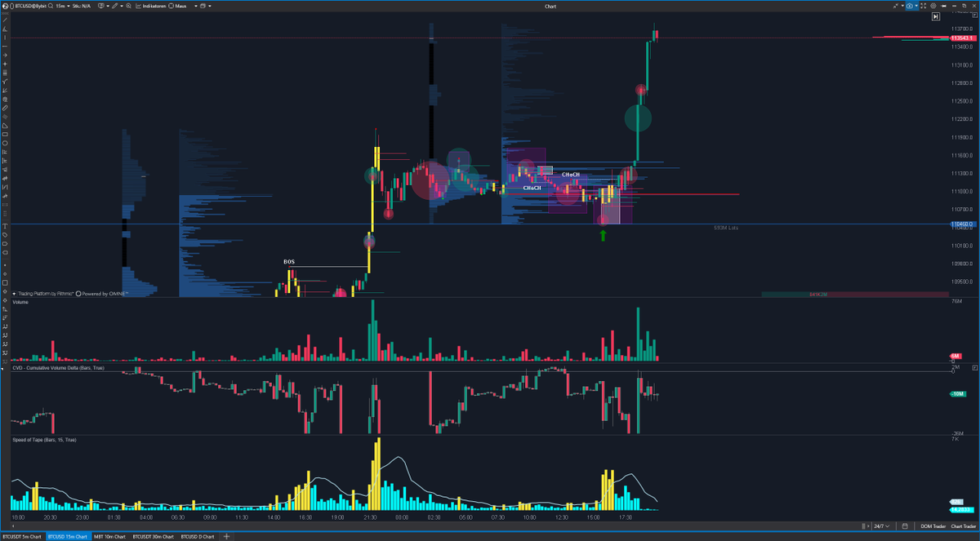The height and width of the screenshot is (541, 980).
Task: Select the rectangle drawing tool
Action: pyautogui.click(x=5, y=134)
